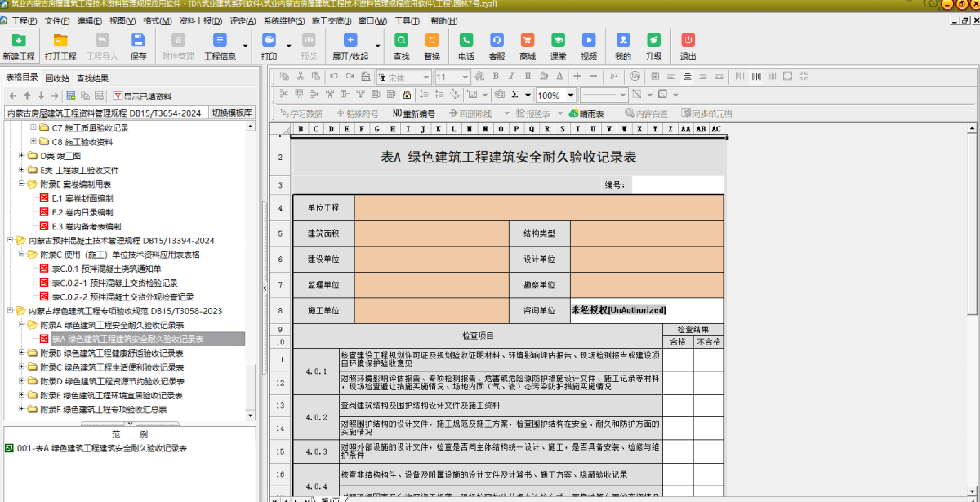Click the 编号 number input cell

[x=677, y=185]
